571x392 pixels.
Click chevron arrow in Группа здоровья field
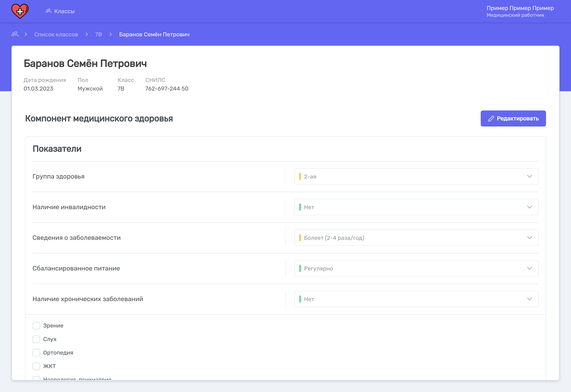[529, 176]
